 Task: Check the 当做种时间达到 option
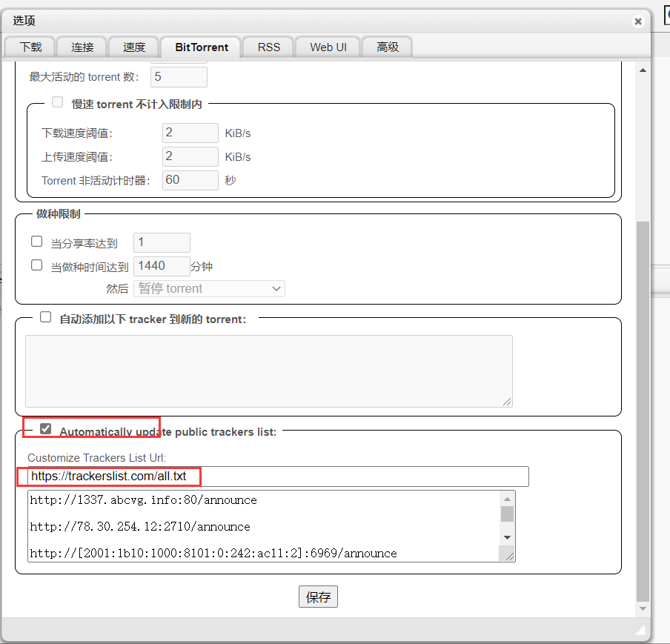pyautogui.click(x=36, y=265)
